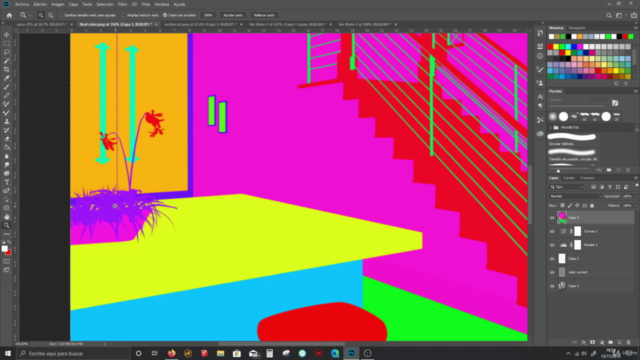Filter layers by pixel layer icon
Image resolution: width=640 pixels, height=360 pixels.
pyautogui.click(x=593, y=187)
